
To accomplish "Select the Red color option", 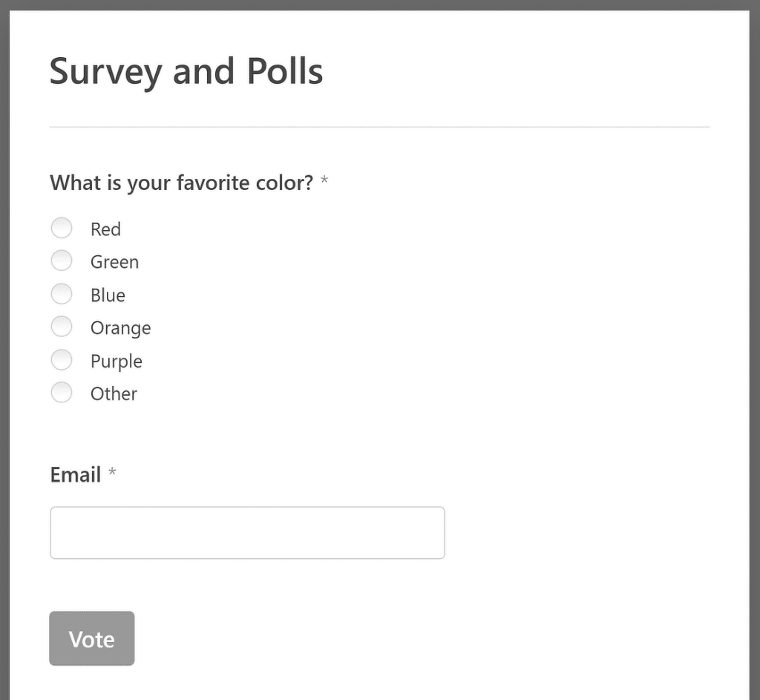I will click(62, 228).
